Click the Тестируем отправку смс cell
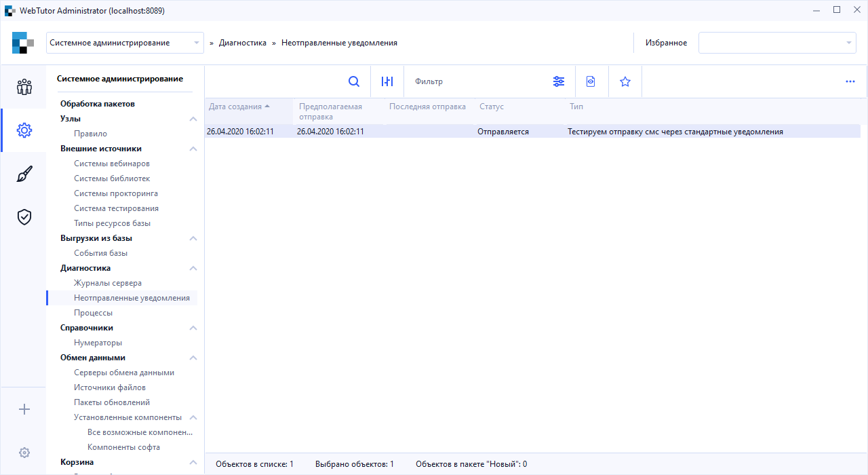868x475 pixels. (x=675, y=132)
